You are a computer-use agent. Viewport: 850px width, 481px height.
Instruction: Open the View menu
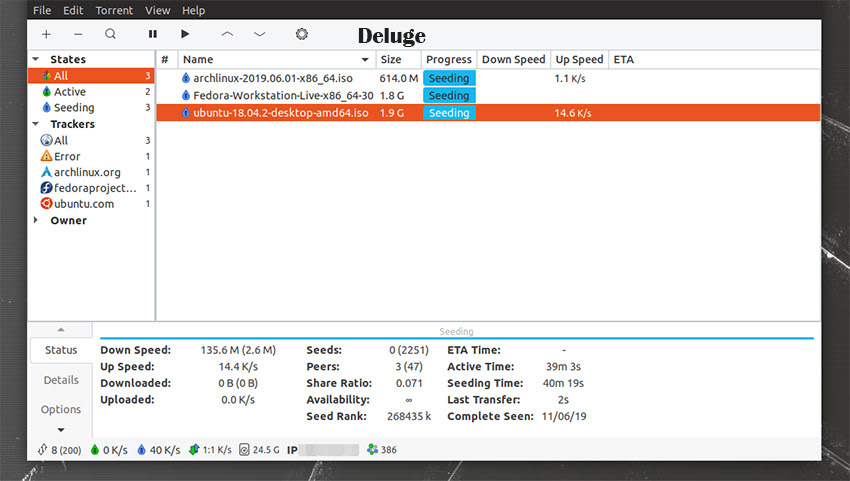[x=158, y=10]
